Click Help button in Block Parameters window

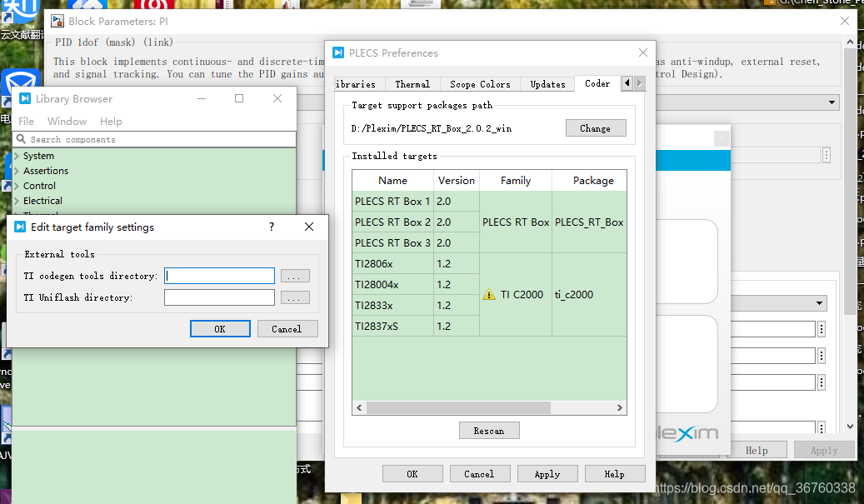[x=757, y=450]
